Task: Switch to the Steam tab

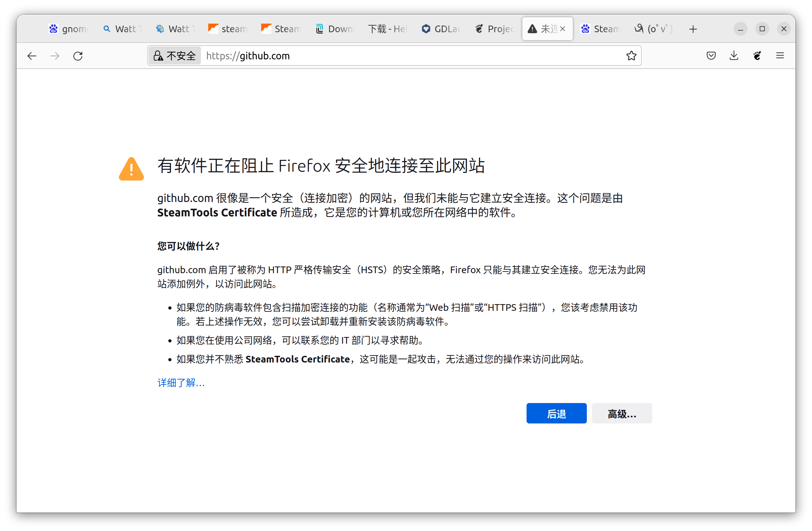Action: tap(281, 29)
